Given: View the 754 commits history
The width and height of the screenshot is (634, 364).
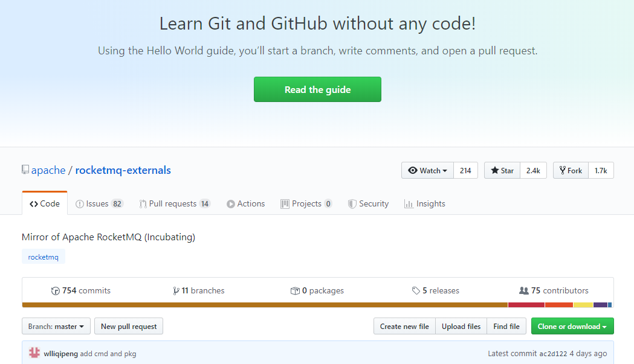Looking at the screenshot, I should click(81, 290).
